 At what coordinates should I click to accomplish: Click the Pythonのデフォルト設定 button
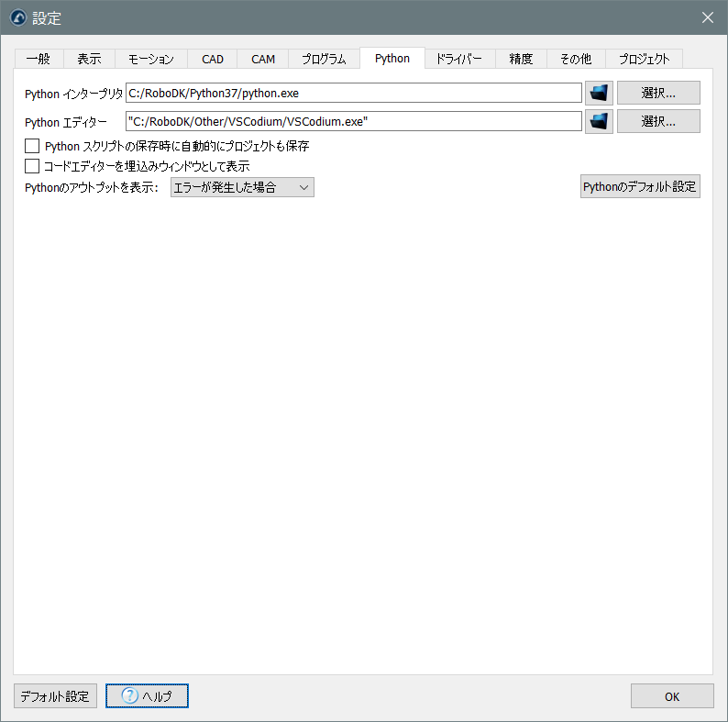(x=640, y=187)
